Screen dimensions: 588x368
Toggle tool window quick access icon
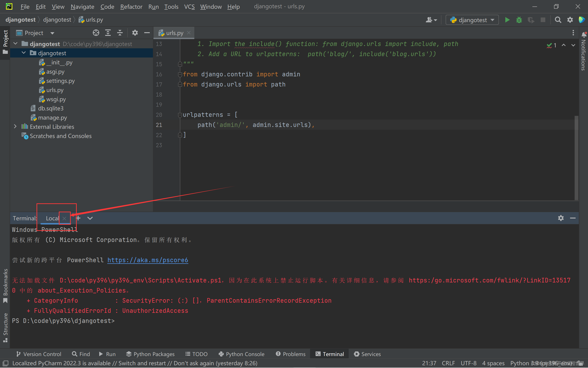coord(5,363)
